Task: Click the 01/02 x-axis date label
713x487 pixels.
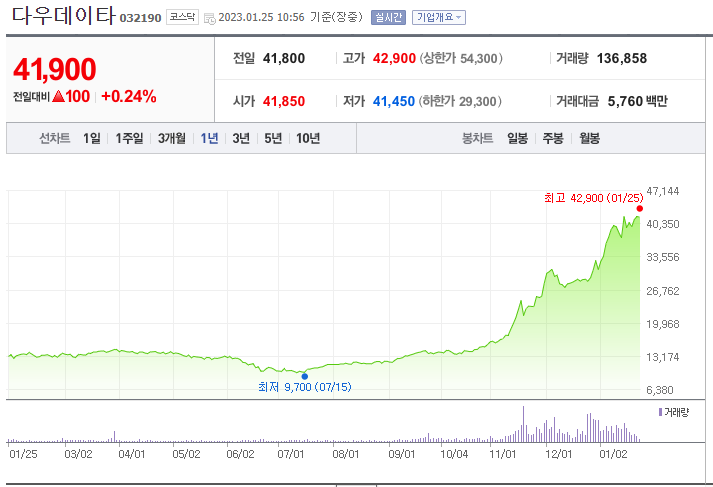Action: [613, 454]
